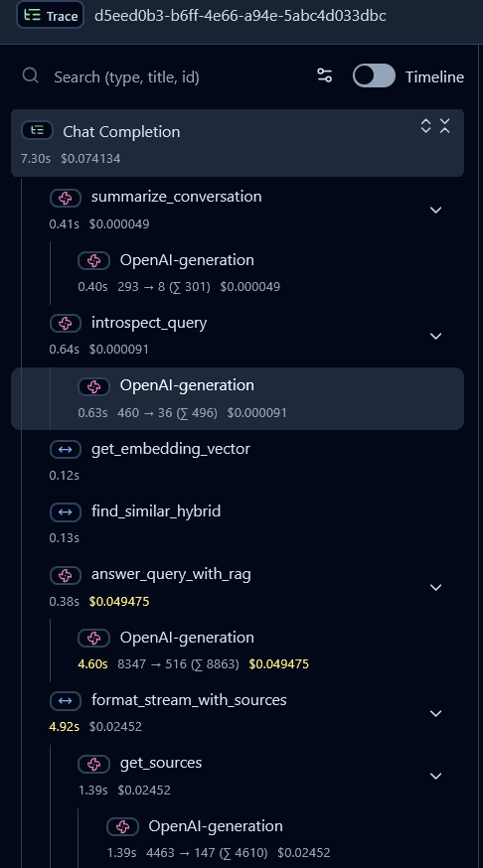Viewport: 483px width, 868px height.
Task: Toggle the Timeline switch
Action: 374,75
